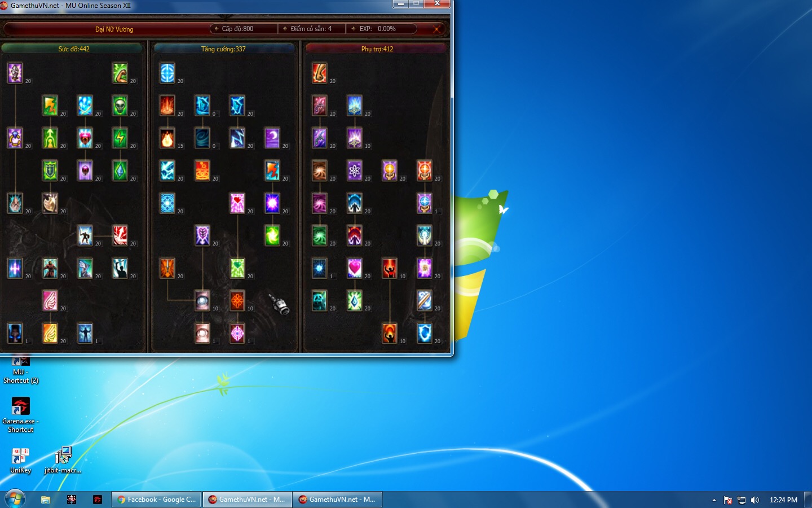Select the flame skill at level 15
This screenshot has height=508, width=812.
[167, 138]
